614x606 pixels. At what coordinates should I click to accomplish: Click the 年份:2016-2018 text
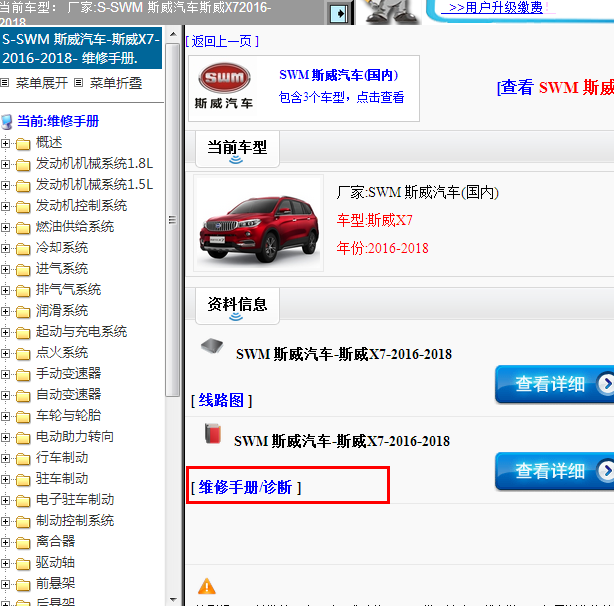[x=383, y=248]
